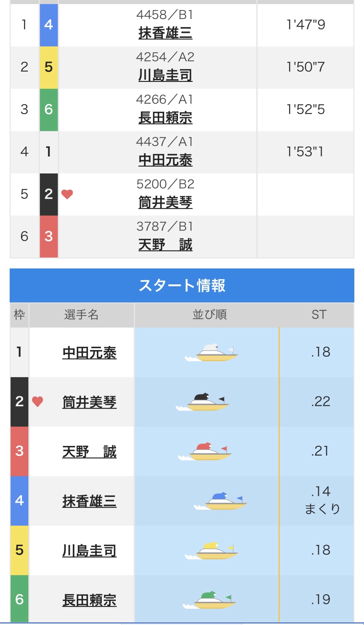
Task: Click the 並び順 column header
Action: (209, 315)
